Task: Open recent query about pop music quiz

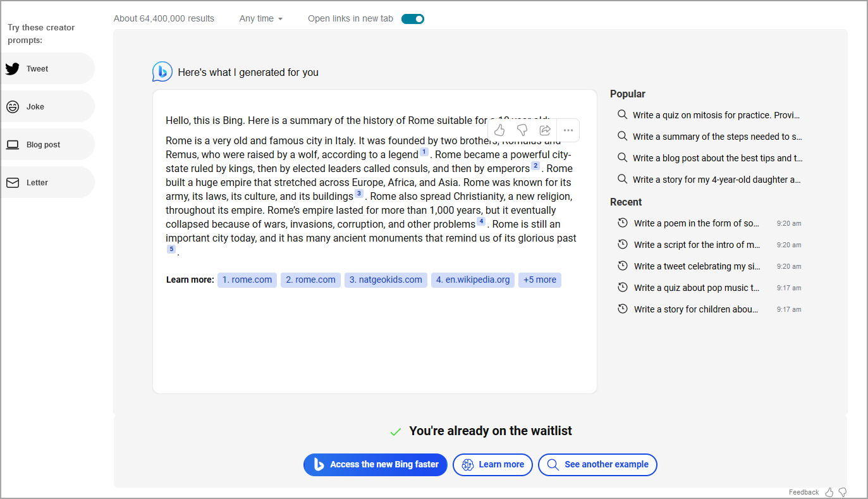Action: (696, 288)
